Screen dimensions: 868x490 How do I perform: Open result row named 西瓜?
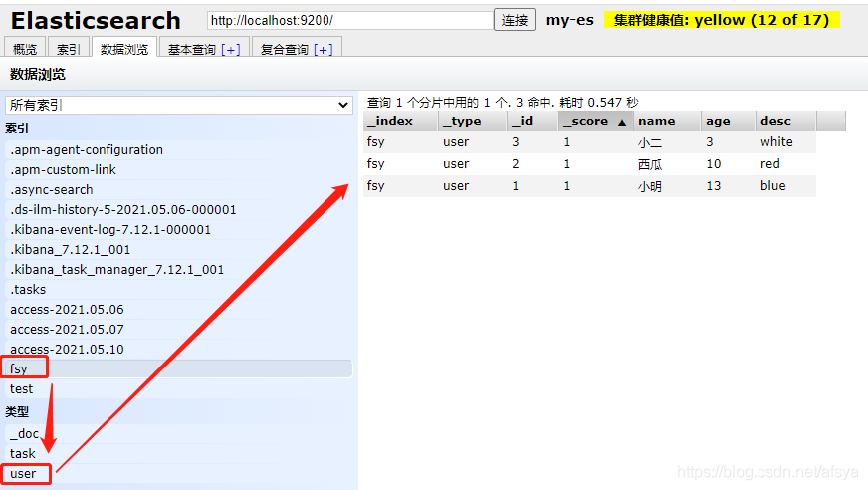[x=589, y=164]
